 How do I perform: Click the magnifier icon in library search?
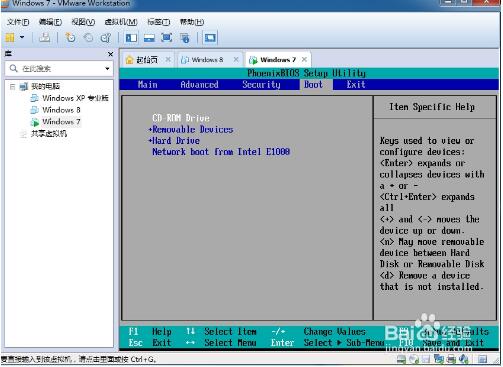pos(13,68)
